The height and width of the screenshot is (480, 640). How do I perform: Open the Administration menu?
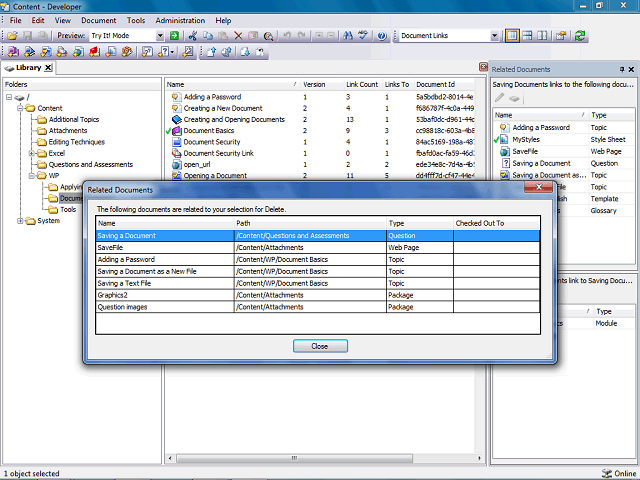pos(180,20)
